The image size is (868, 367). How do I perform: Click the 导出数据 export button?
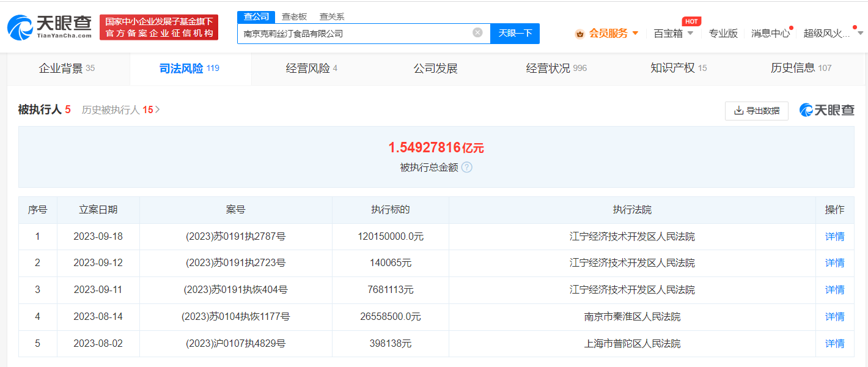tap(757, 111)
